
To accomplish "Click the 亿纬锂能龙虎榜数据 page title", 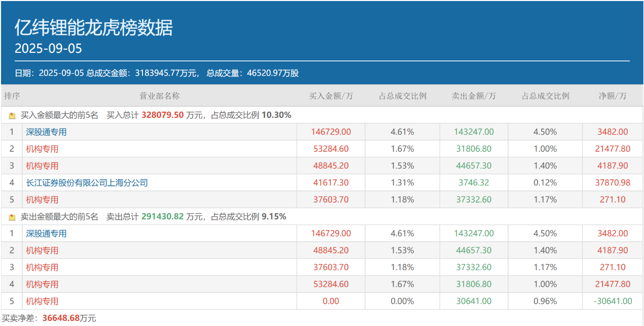I will pos(93,28).
